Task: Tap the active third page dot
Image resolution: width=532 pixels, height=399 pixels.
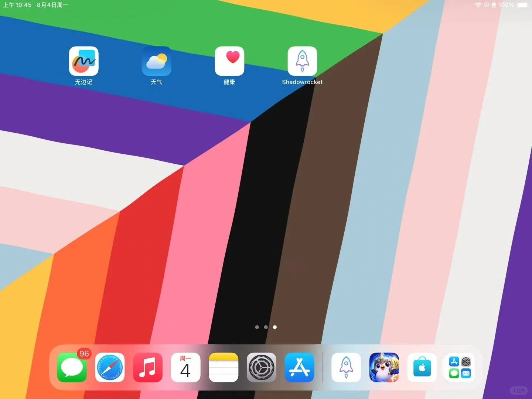Action: pos(275,327)
